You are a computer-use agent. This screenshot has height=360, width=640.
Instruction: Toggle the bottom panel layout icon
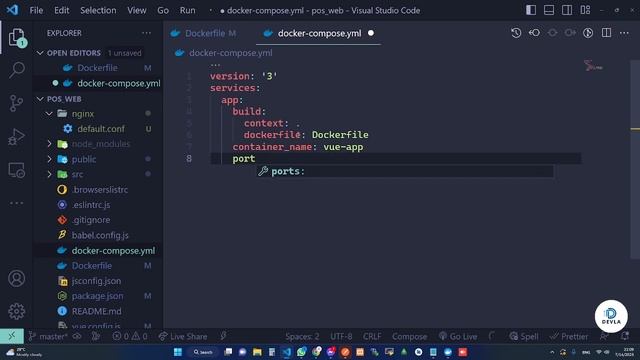click(549, 10)
